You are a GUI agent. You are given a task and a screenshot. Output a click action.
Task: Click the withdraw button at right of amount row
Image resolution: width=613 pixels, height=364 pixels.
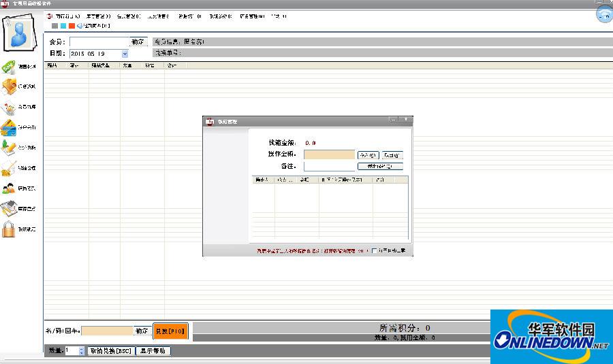pyautogui.click(x=392, y=155)
